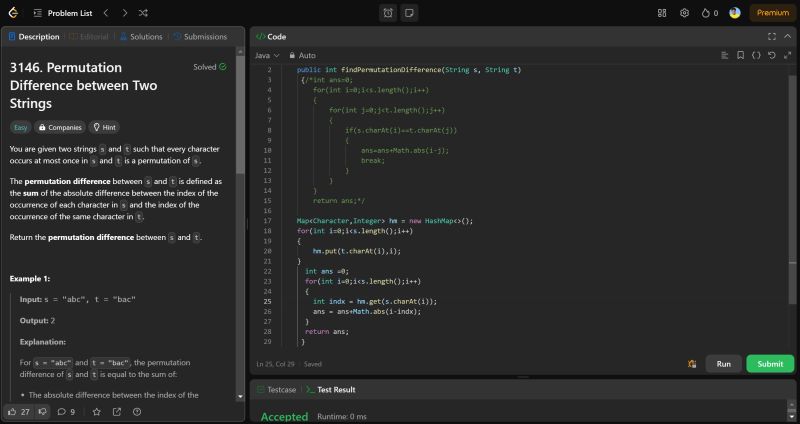Submit the solution
This screenshot has height=424, width=800.
point(770,364)
